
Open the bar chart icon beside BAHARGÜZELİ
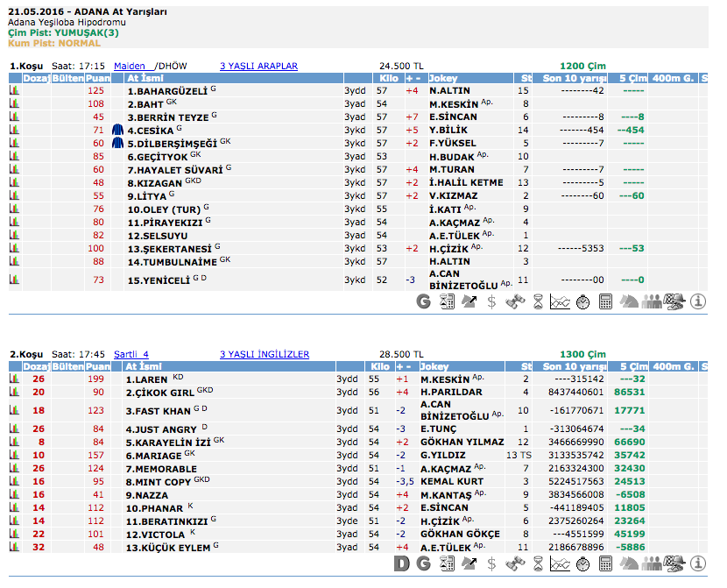click(14, 90)
